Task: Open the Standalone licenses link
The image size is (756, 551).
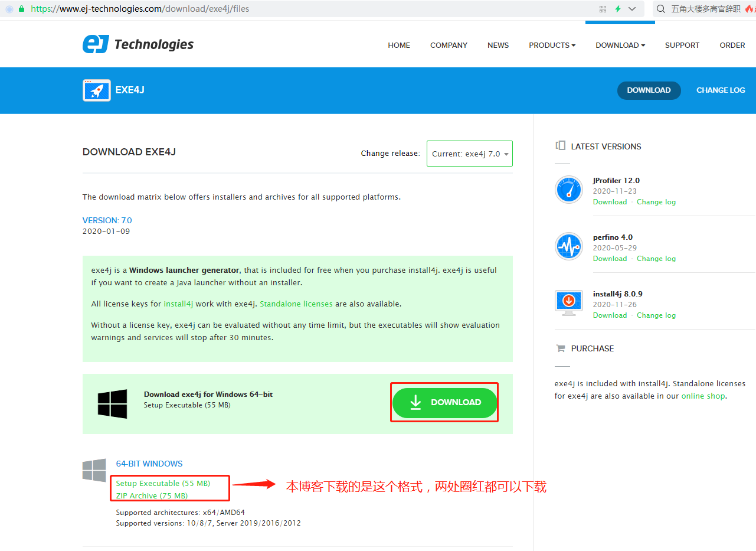Action: click(x=296, y=304)
